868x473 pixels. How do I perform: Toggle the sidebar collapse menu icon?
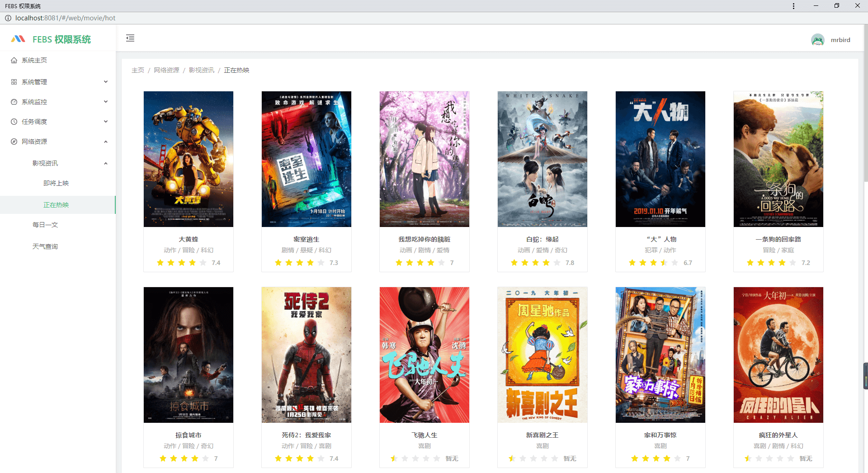pos(130,38)
